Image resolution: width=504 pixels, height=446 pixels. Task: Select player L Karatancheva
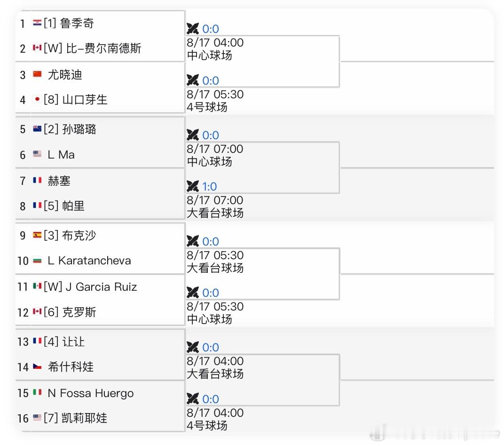tap(89, 261)
